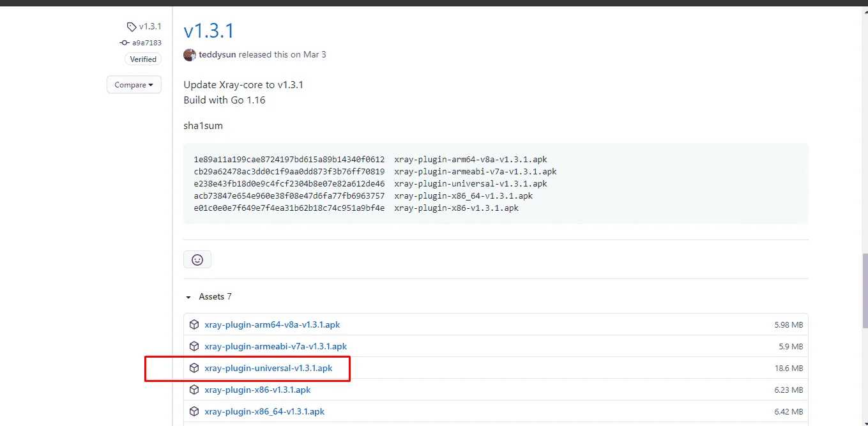Click the 'Update Xray-core to v1.3.1' text
This screenshot has height=426, width=868.
click(243, 85)
